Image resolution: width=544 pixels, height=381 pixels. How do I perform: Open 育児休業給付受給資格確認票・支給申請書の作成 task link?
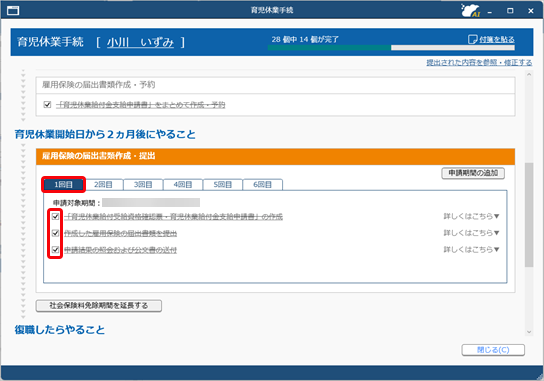pos(173,217)
